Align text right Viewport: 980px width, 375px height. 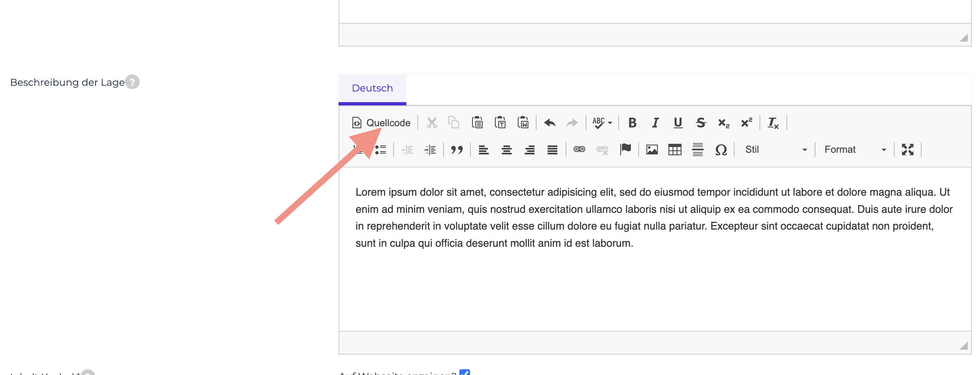pos(529,150)
